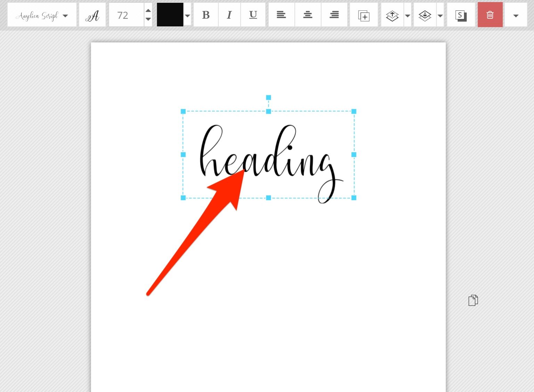Viewport: 534px width, 392px height.
Task: Open the Angelica Script font dropdown
Action: point(42,15)
